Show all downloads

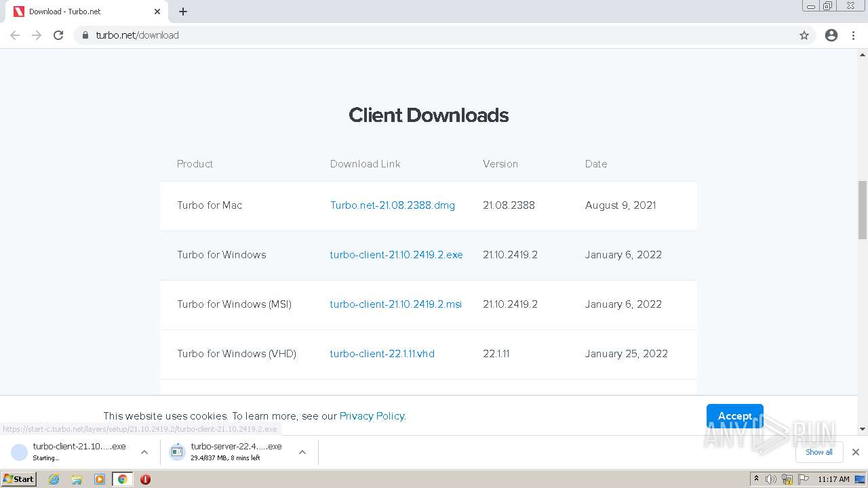coord(819,452)
